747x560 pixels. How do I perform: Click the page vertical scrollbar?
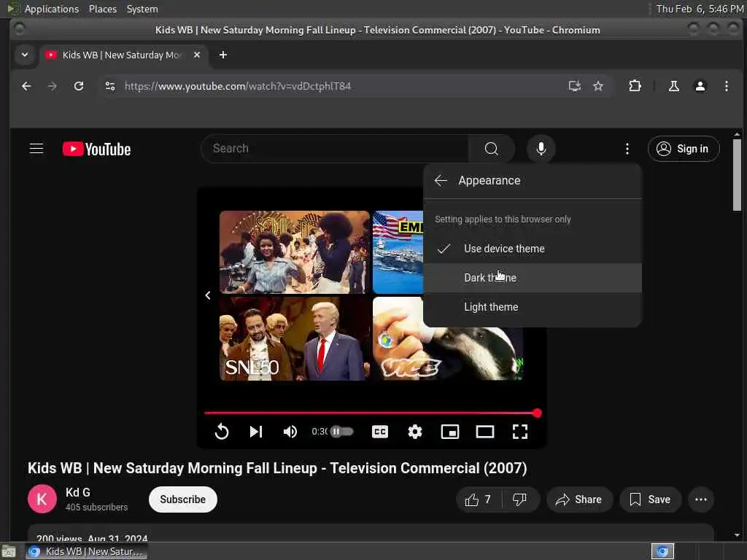pyautogui.click(x=737, y=175)
